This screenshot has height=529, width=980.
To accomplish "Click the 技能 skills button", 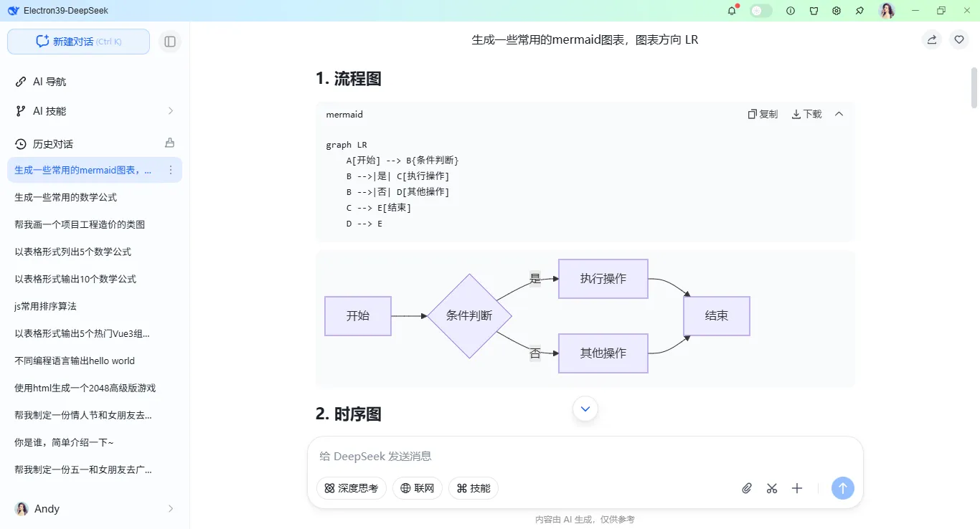I will [473, 488].
